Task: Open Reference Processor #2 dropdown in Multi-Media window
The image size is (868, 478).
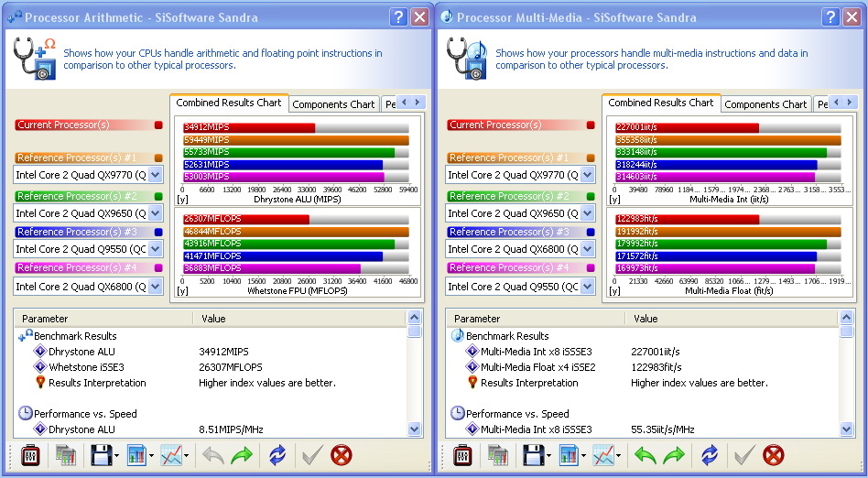Action: [x=588, y=213]
